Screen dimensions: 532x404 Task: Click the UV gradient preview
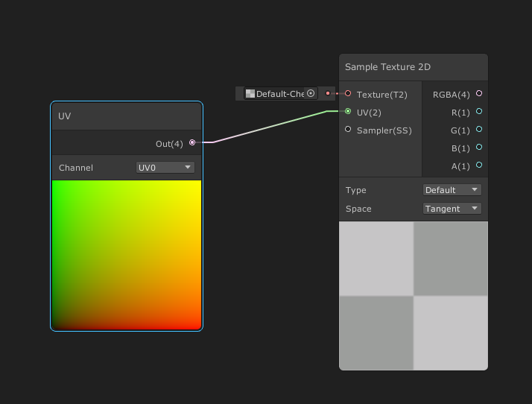point(127,255)
